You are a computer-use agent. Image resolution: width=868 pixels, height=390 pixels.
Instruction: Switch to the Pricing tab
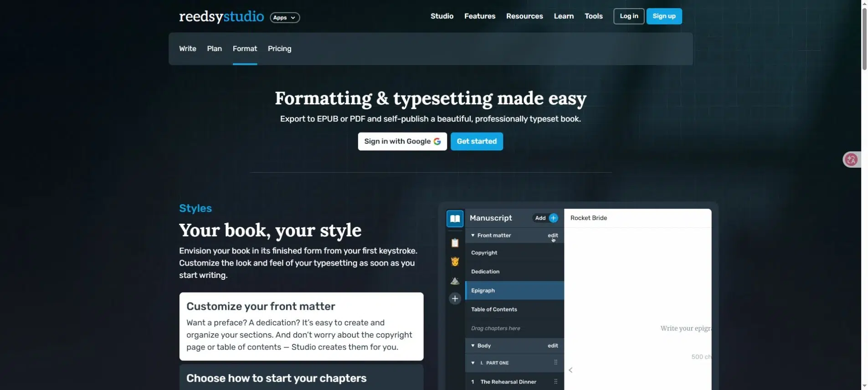tap(279, 49)
